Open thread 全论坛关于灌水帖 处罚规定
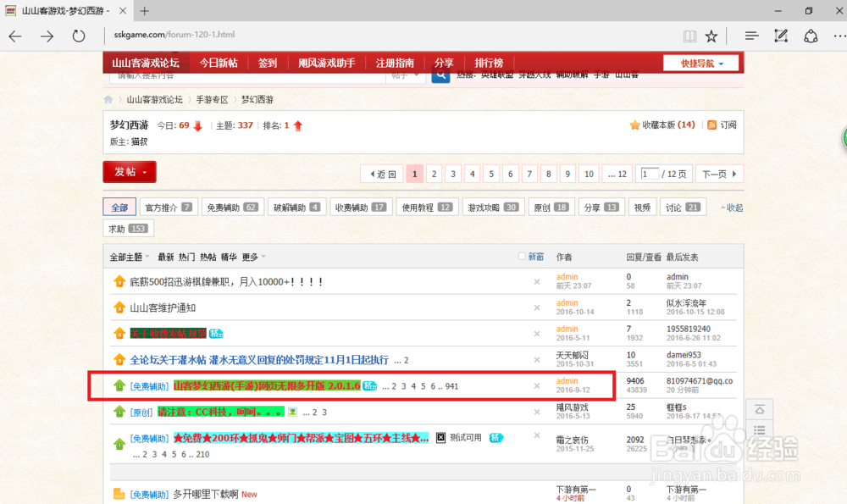Screen dimensions: 847x504 (x=259, y=360)
